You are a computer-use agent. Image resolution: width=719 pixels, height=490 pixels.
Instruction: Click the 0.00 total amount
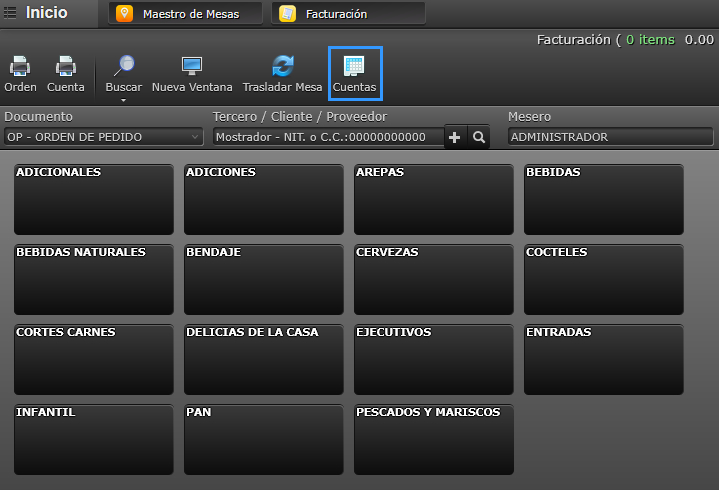point(699,40)
